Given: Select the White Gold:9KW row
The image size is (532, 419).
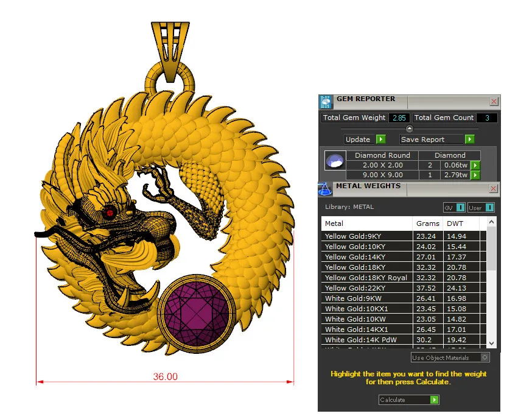Looking at the screenshot, I should [x=404, y=298].
